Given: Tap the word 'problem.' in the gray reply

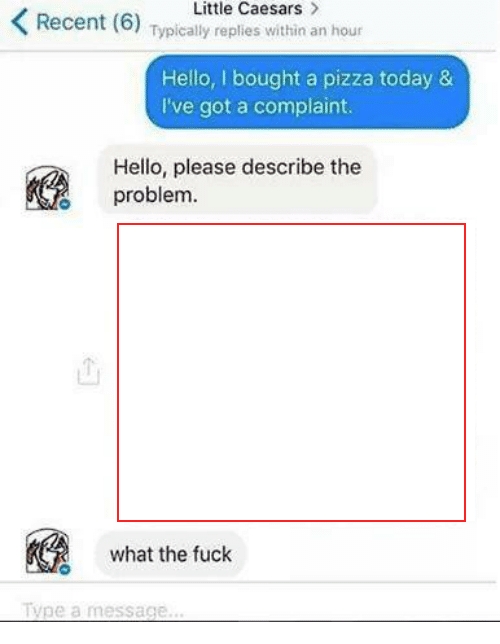Looking at the screenshot, I should [x=155, y=196].
